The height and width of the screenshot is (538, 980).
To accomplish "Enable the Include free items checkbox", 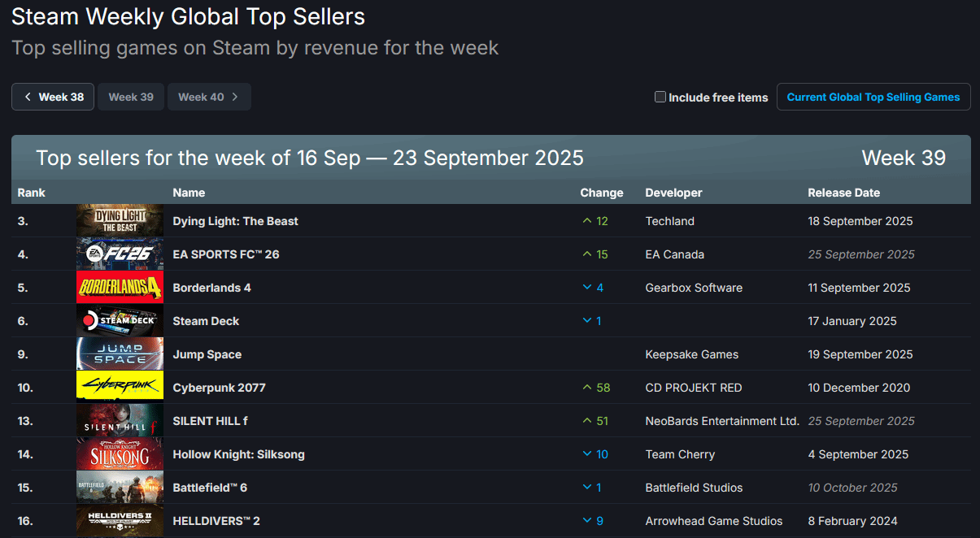I will tap(660, 97).
